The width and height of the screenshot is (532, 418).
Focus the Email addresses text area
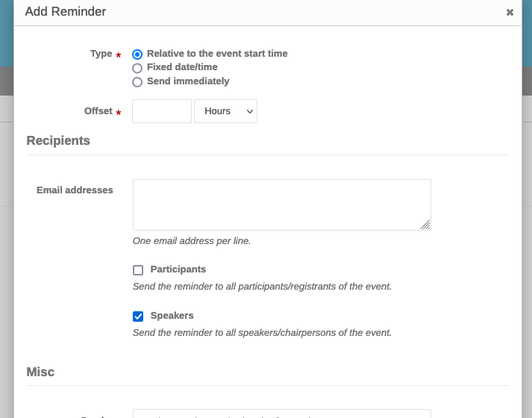(282, 205)
